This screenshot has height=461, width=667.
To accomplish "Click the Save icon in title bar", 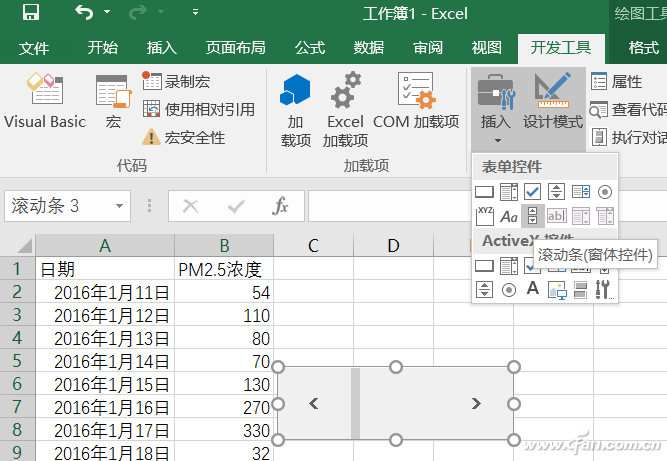I will tap(30, 14).
